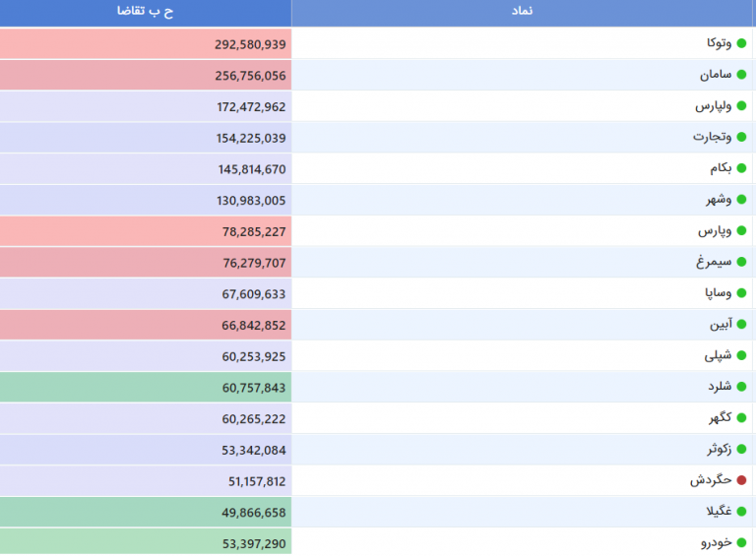The width and height of the screenshot is (756, 557).
Task: Select the symbol name غگیلا
Action: (719, 512)
